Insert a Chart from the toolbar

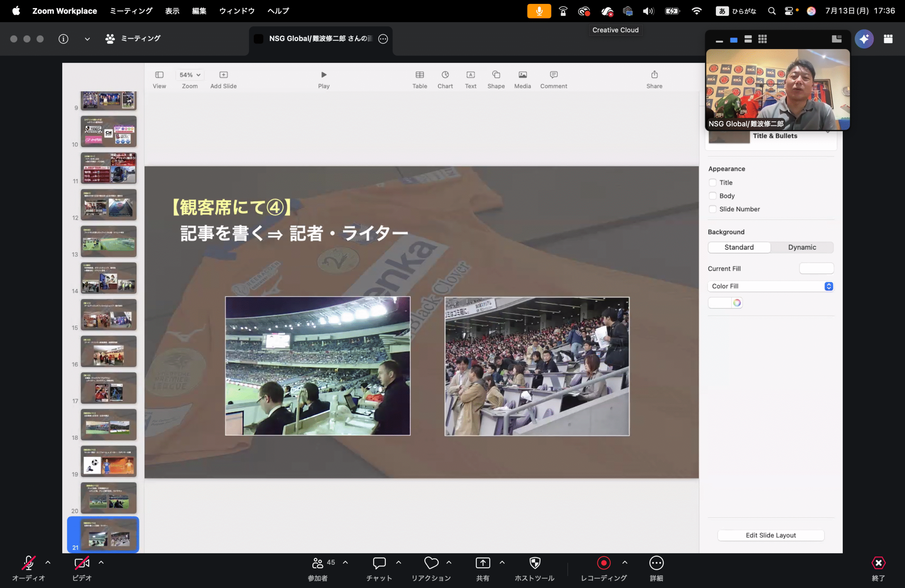pos(445,75)
